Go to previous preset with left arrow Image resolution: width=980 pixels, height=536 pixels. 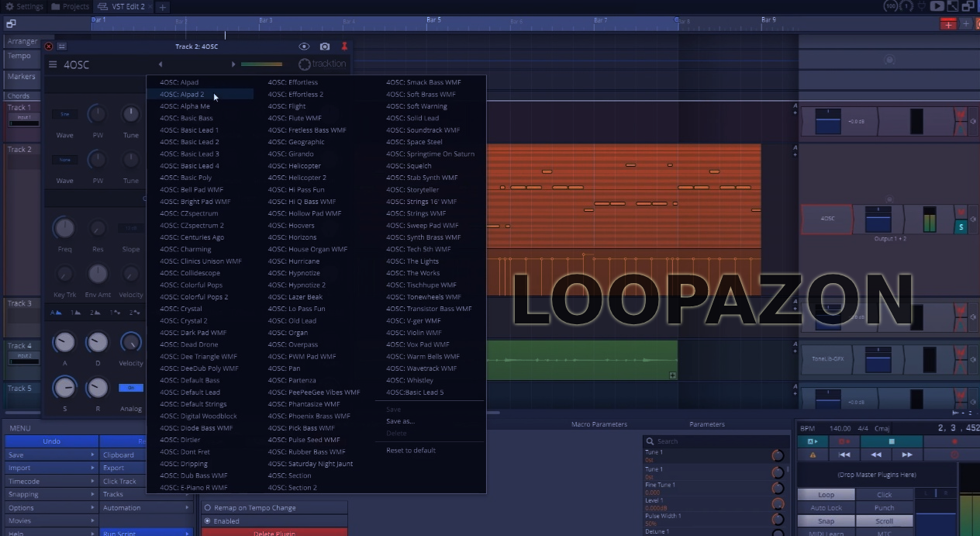160,64
